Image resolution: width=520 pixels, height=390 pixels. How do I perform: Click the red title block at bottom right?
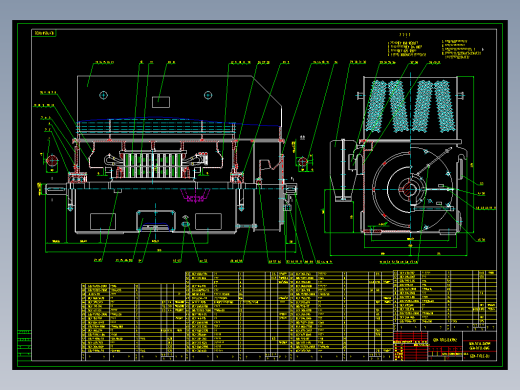411,346
